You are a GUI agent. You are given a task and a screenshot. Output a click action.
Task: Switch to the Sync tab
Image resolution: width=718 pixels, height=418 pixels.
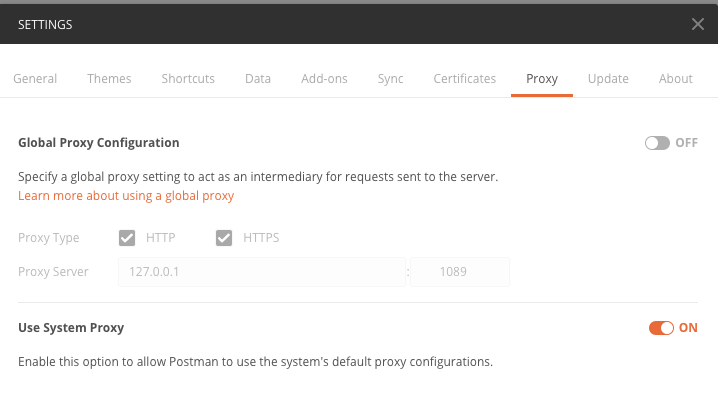coord(391,79)
